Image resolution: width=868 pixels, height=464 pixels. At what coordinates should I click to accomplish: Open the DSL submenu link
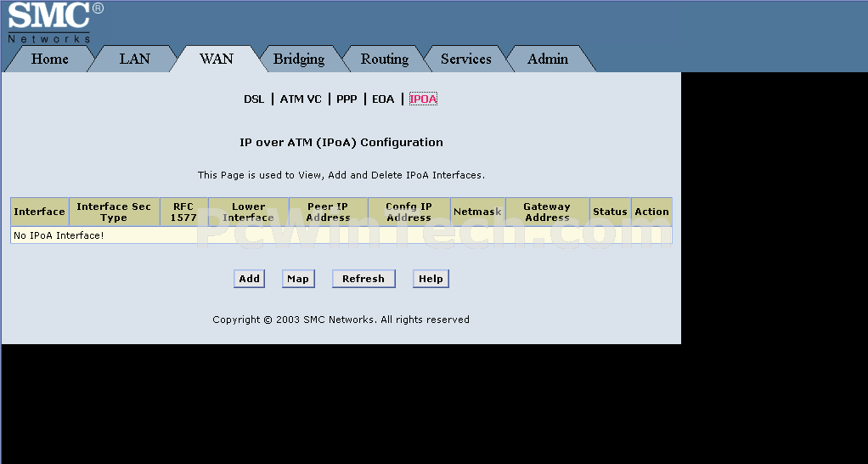click(x=254, y=99)
